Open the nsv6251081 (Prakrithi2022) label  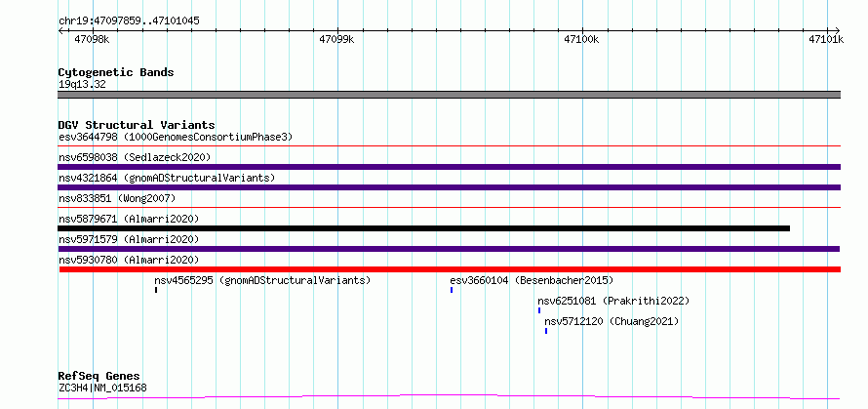[613, 301]
